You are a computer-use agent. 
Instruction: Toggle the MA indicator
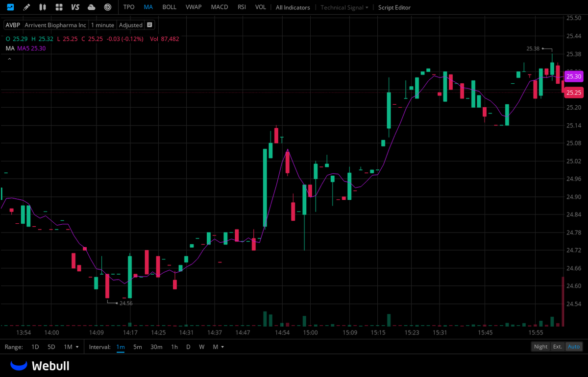tap(148, 7)
